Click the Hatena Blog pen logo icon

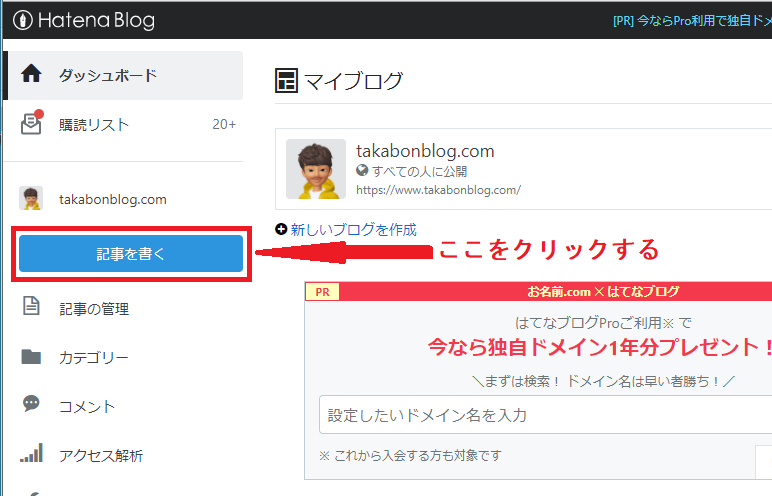point(23,20)
